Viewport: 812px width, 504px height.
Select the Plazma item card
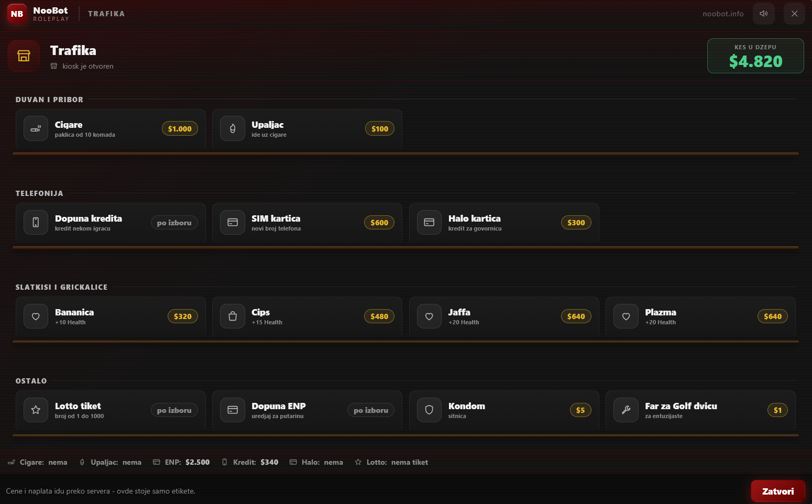point(700,316)
